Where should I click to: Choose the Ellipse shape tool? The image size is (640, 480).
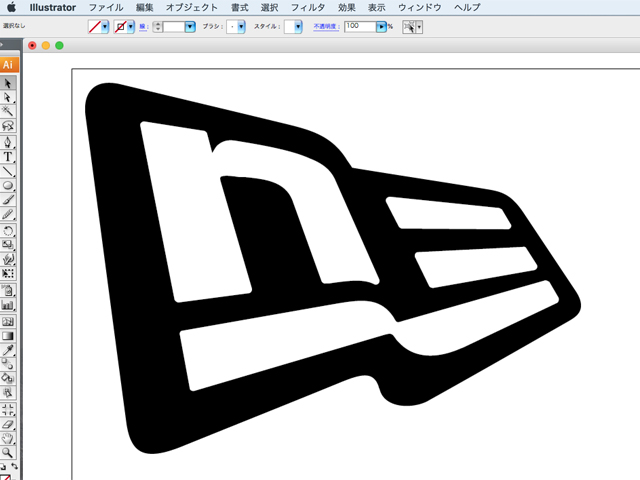coord(8,186)
